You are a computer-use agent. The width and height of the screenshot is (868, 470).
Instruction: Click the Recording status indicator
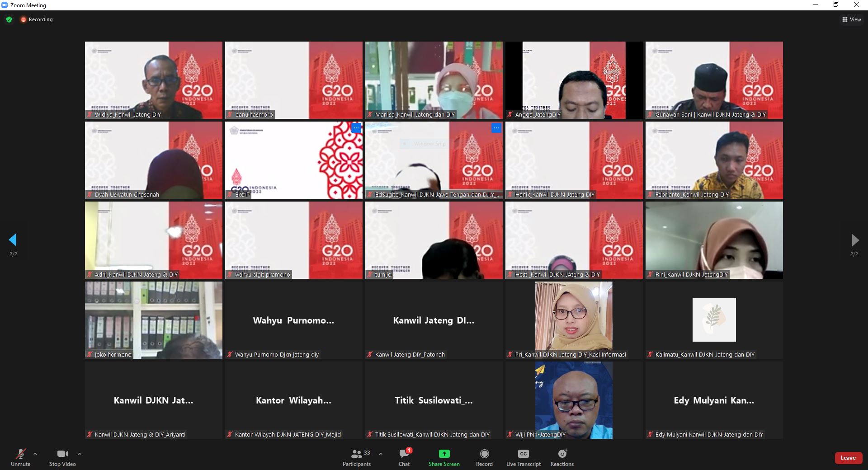36,19
